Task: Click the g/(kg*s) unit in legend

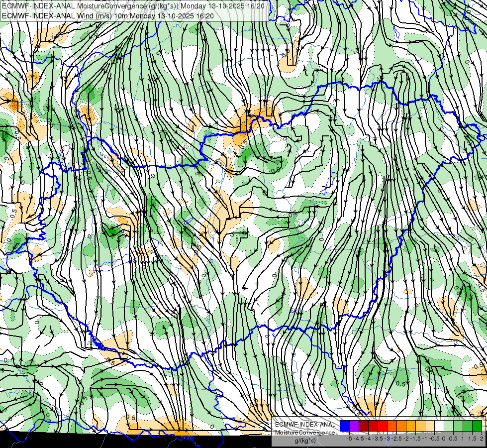Action: (x=305, y=441)
